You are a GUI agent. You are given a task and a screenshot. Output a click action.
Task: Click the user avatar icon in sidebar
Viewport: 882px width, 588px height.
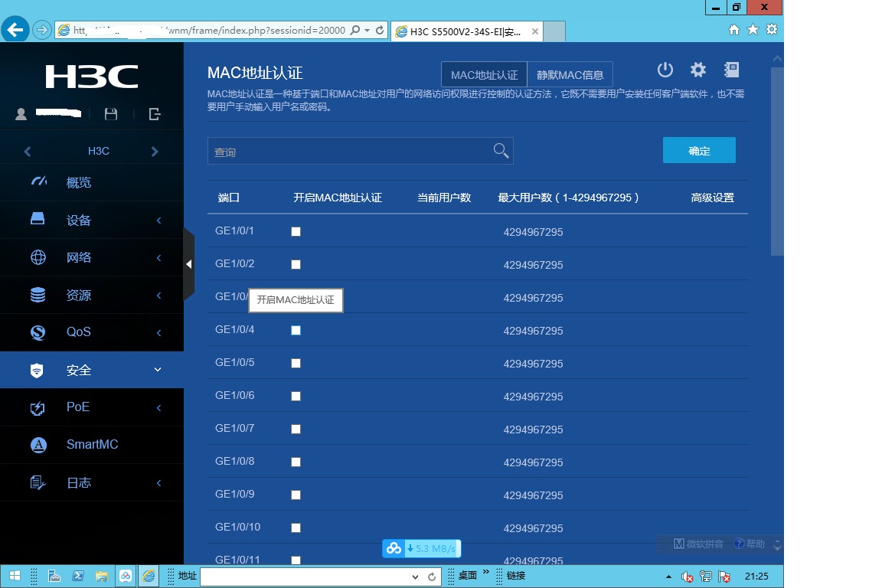21,114
